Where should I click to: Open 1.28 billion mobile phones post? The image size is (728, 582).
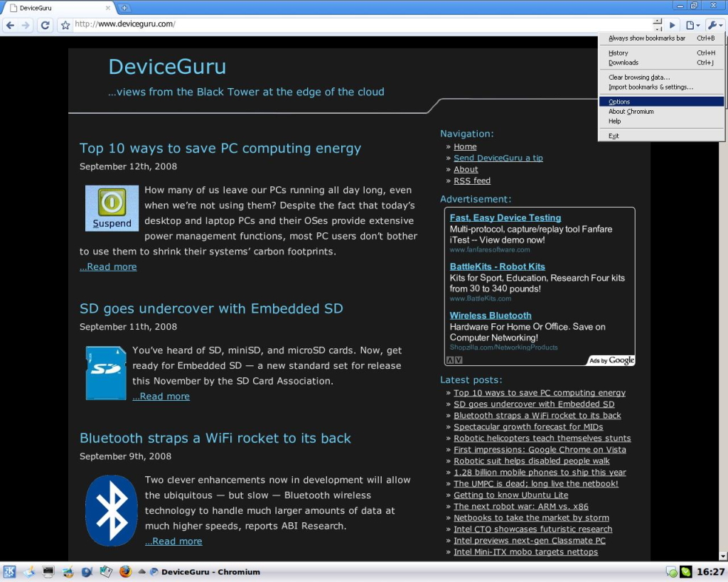[x=540, y=473]
